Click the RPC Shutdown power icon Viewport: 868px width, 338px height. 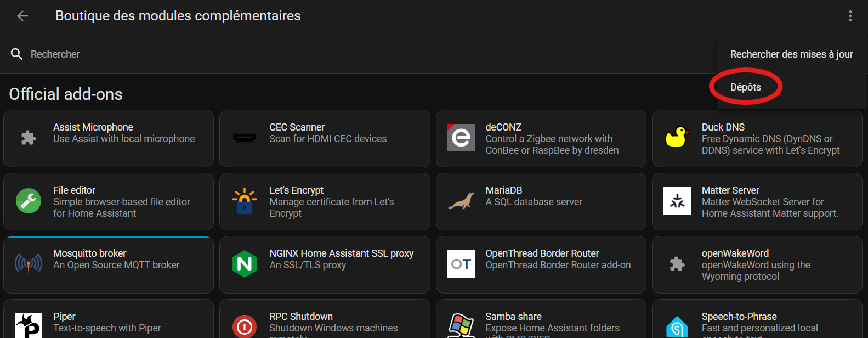click(x=245, y=327)
